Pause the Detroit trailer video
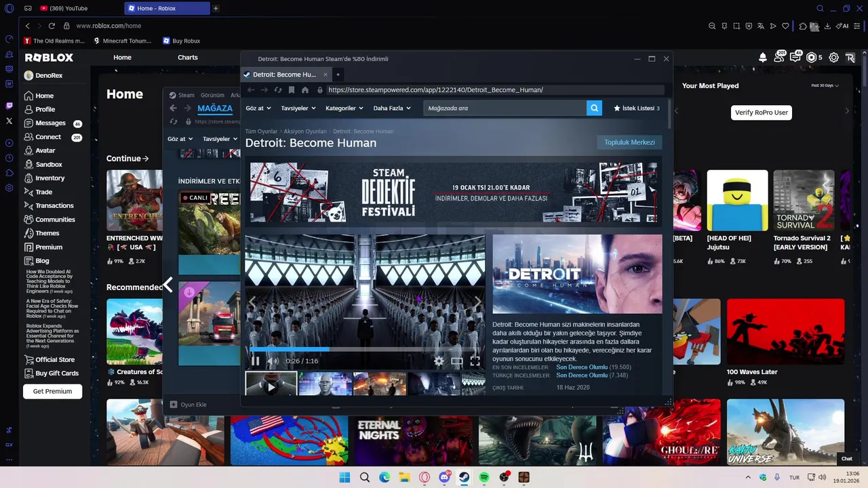The width and height of the screenshot is (868, 488). tap(256, 361)
